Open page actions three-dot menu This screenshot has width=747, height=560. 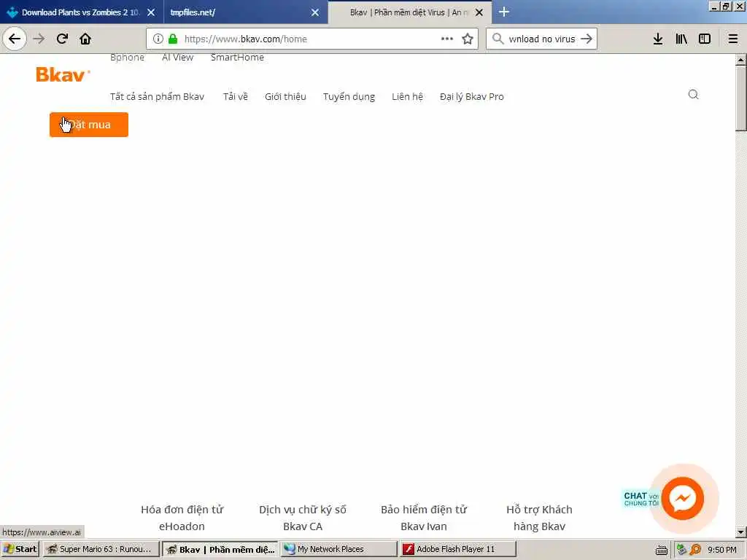(x=447, y=39)
